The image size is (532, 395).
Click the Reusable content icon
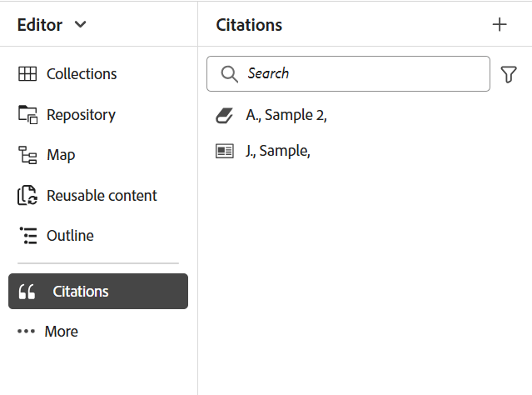pos(27,196)
